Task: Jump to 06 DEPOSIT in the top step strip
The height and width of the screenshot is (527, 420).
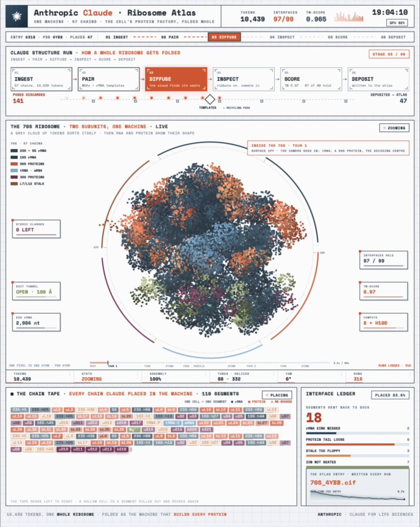Action: [x=393, y=37]
